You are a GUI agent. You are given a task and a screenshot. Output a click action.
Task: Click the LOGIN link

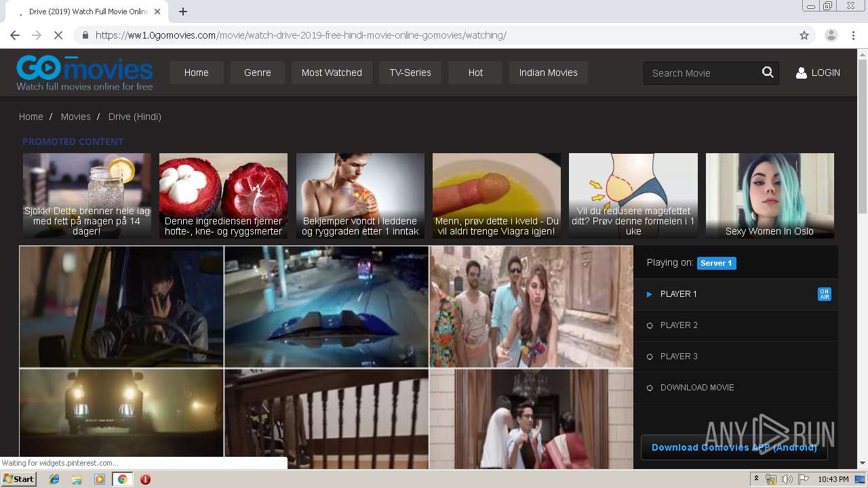pos(825,73)
